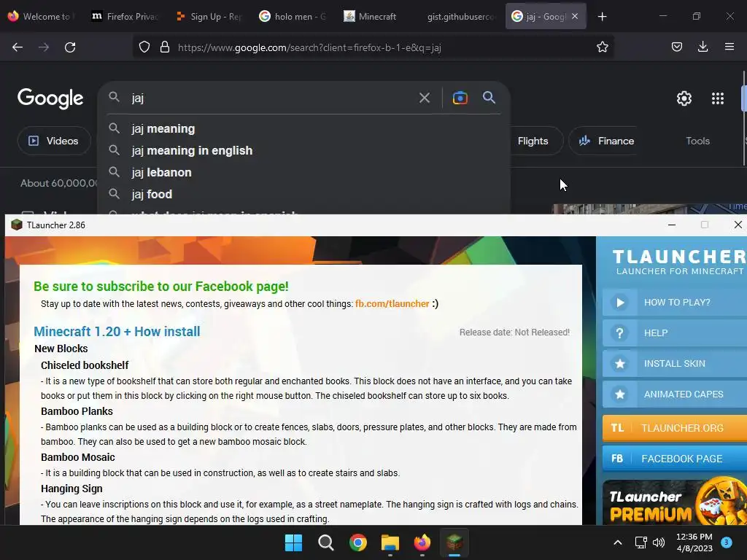
Task: Close the jaj Google tab
Action: (x=575, y=16)
